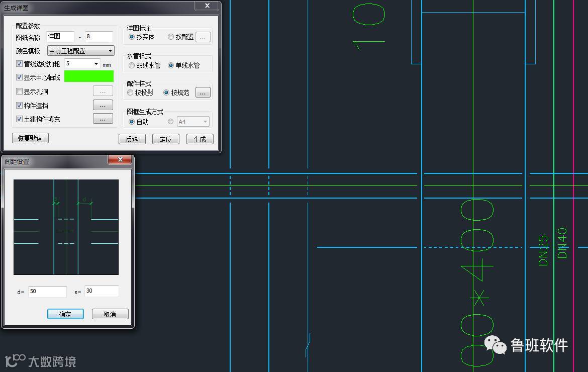This screenshot has height=372, width=588.
Task: Pick the green center axis color swatch
Action: [89, 76]
